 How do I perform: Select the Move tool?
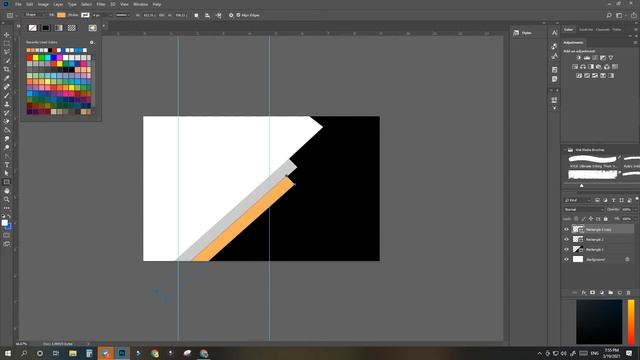[x=7, y=35]
